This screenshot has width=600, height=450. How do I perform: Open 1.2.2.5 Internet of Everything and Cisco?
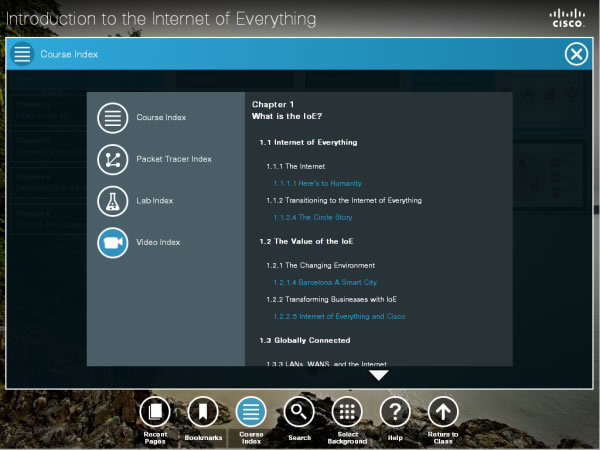(x=339, y=316)
